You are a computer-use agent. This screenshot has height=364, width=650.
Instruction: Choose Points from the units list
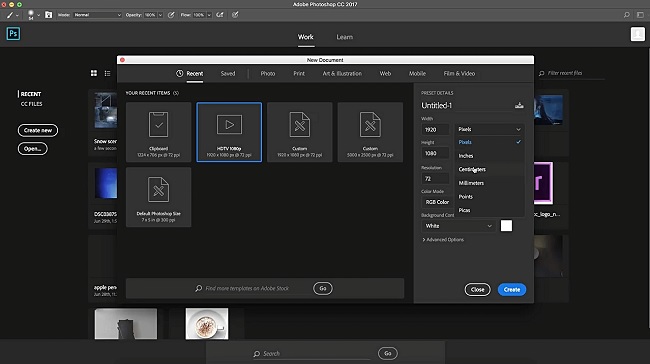pos(489,197)
